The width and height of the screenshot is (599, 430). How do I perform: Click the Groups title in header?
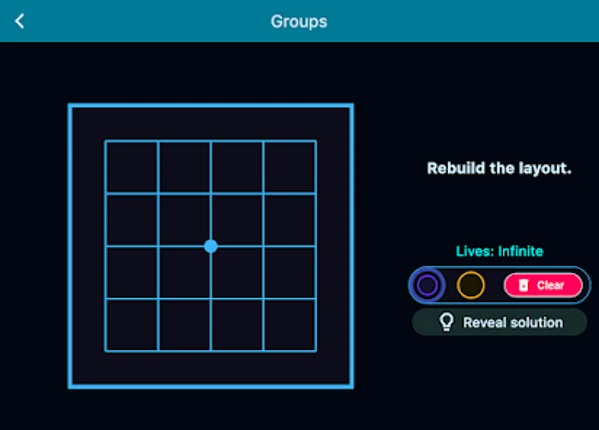[299, 21]
